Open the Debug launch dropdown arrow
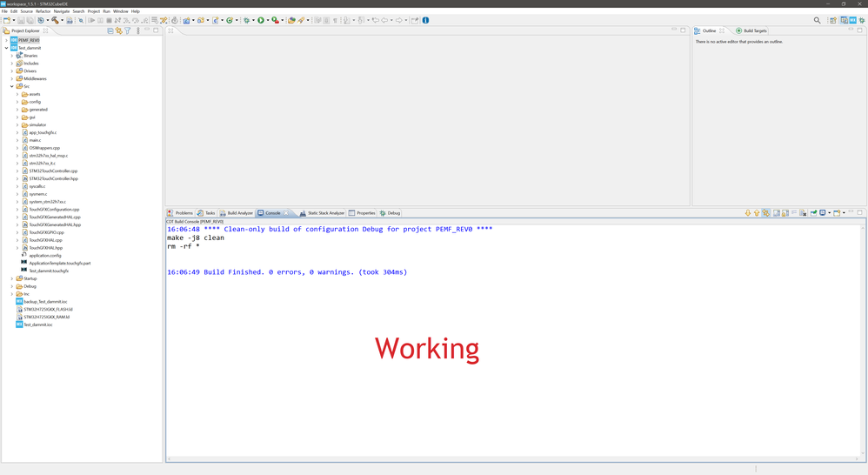Screen dimensions: 868x475 tap(254, 20)
